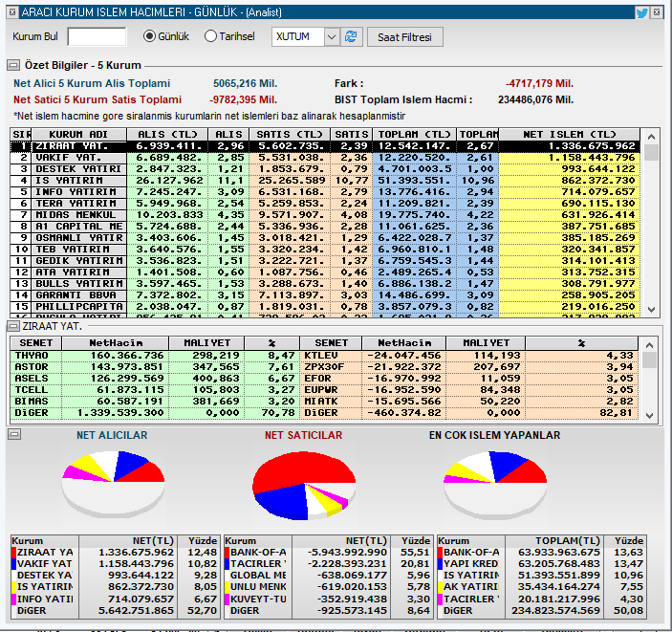The height and width of the screenshot is (632, 672).
Task: Click BIMAS in buy-side stocks
Action: [x=32, y=402]
